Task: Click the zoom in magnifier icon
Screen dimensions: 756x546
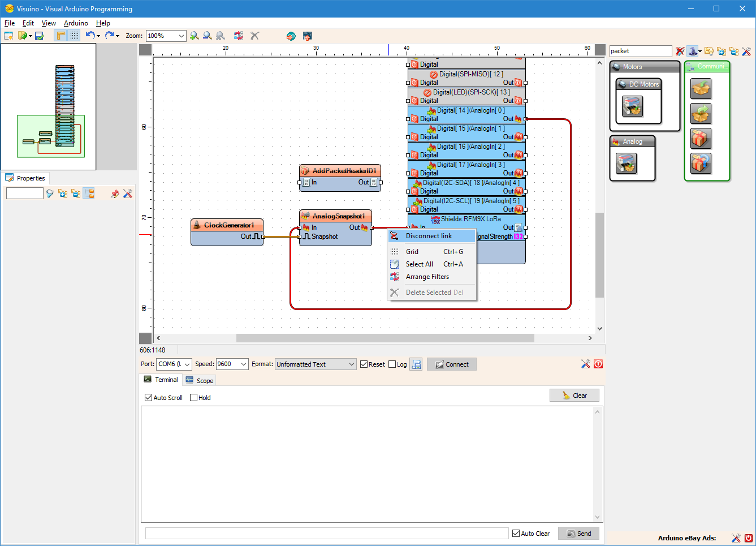Action: click(195, 36)
